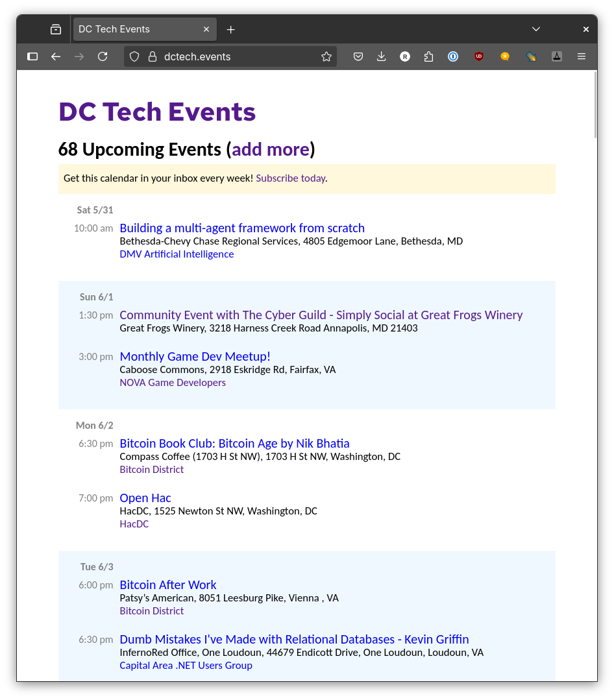Screen dimensions: 614x700
Task: Open the 'Open Hac' event link
Action: (x=145, y=498)
